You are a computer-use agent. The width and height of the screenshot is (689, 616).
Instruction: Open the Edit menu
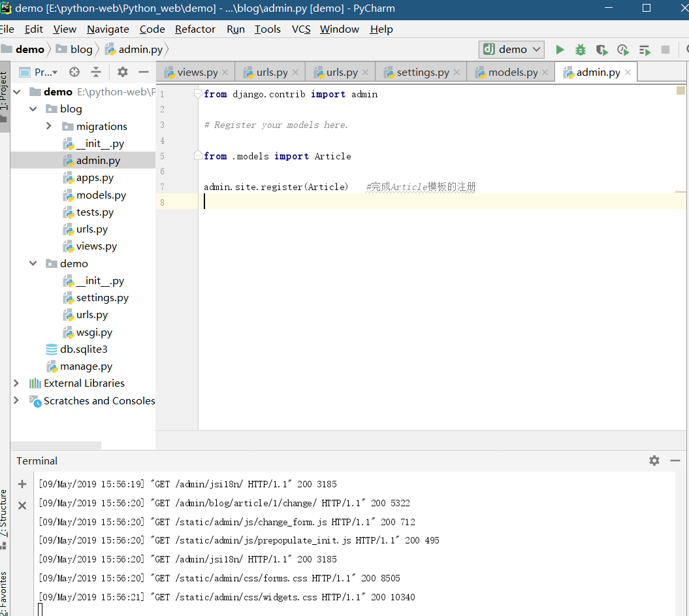pos(34,29)
